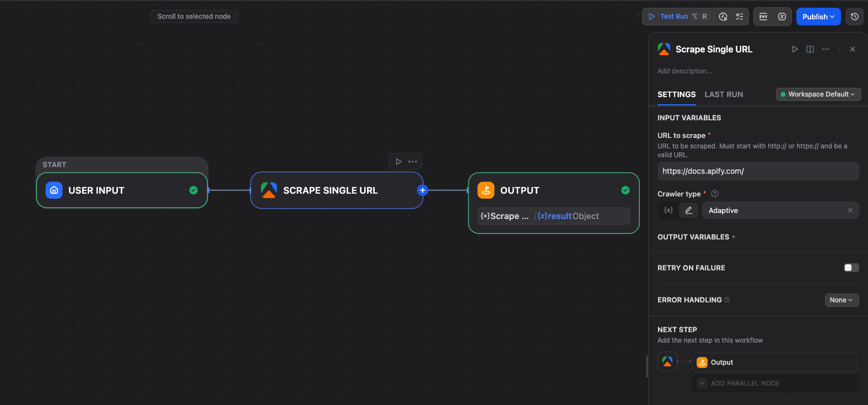Click the URL to scrape input field

coord(758,171)
